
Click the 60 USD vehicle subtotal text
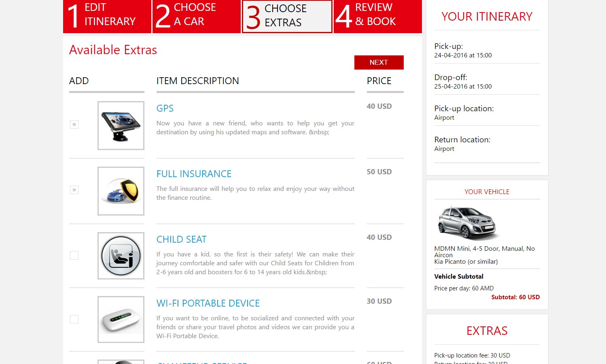[515, 297]
